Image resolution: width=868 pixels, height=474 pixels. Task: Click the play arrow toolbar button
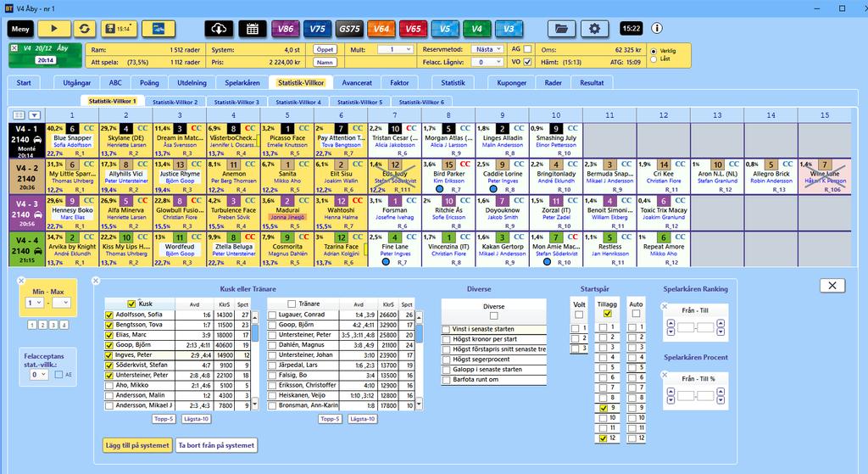coord(54,29)
